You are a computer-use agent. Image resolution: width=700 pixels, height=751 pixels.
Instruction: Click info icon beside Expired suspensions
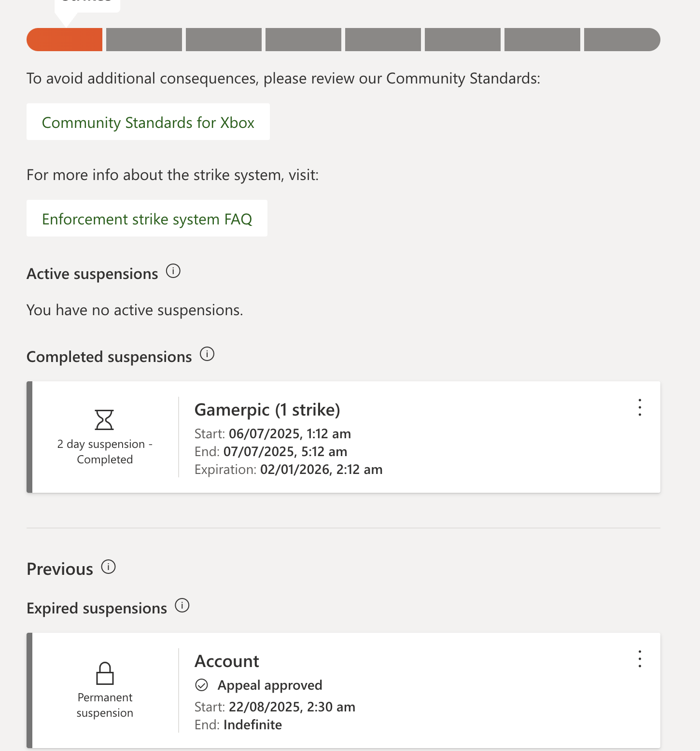[x=182, y=605]
